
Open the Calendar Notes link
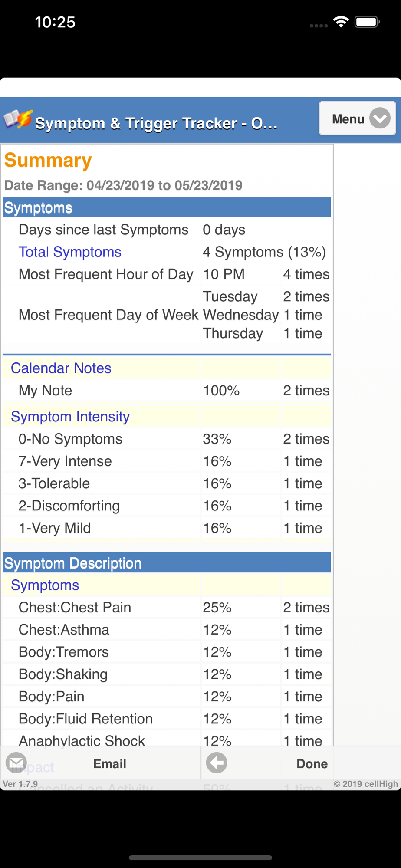61,368
